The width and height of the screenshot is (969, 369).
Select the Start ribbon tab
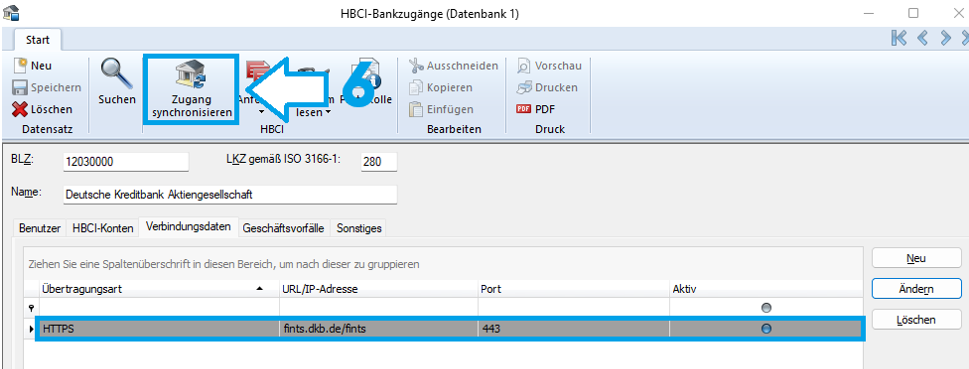coord(38,40)
